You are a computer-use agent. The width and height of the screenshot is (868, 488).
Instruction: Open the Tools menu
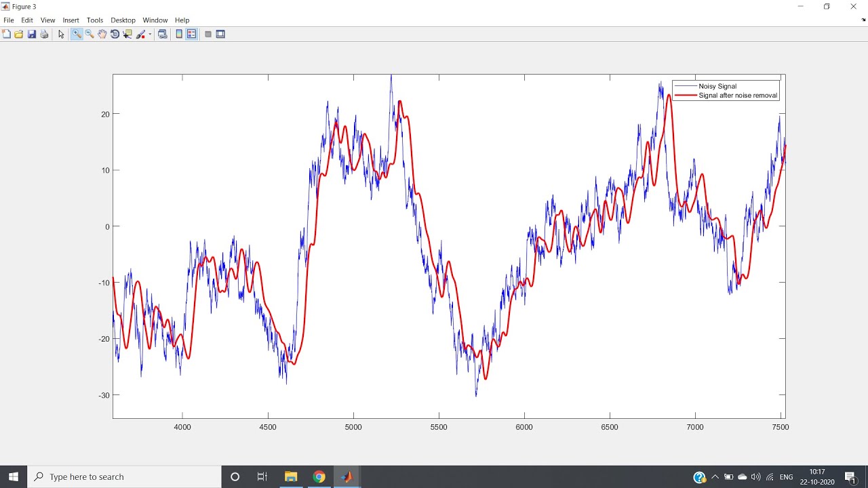click(x=95, y=20)
